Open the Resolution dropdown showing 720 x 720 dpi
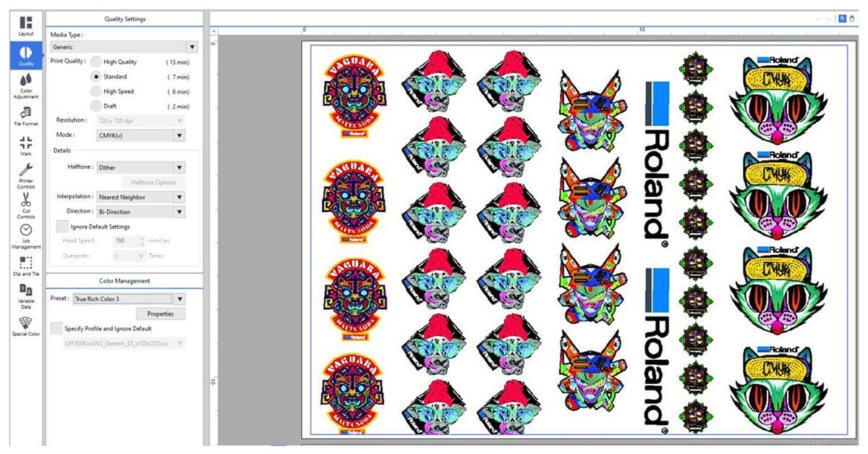Image resolution: width=868 pixels, height=454 pixels. pyautogui.click(x=140, y=119)
